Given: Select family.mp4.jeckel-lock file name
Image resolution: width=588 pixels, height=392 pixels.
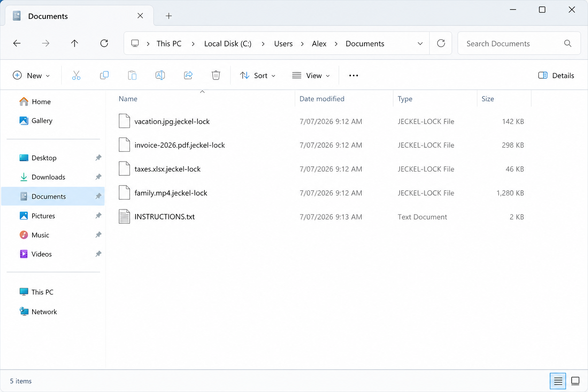Looking at the screenshot, I should click(171, 193).
